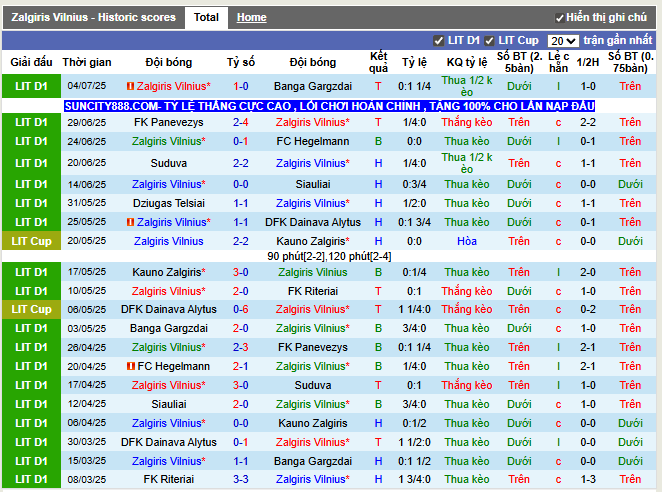
Task: Click the red card icon beside 04/07/25 Zalgiris Vilnius
Action: tap(130, 86)
